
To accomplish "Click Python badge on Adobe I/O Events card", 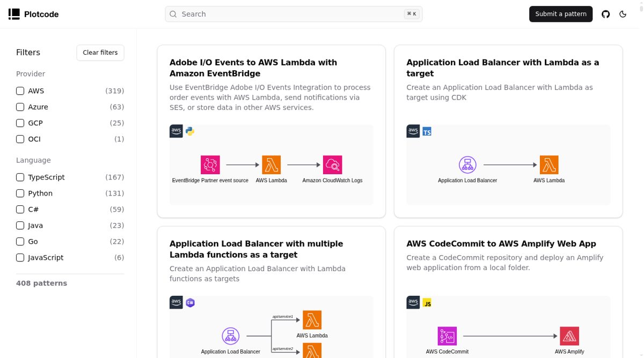I will (x=190, y=131).
